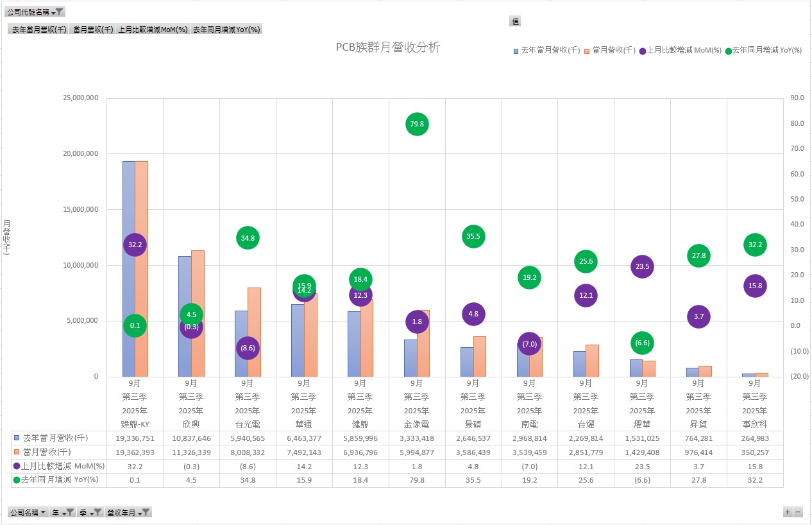Click the purple circle key in the MoM(%) table row
The height and width of the screenshot is (525, 812).
17,466
